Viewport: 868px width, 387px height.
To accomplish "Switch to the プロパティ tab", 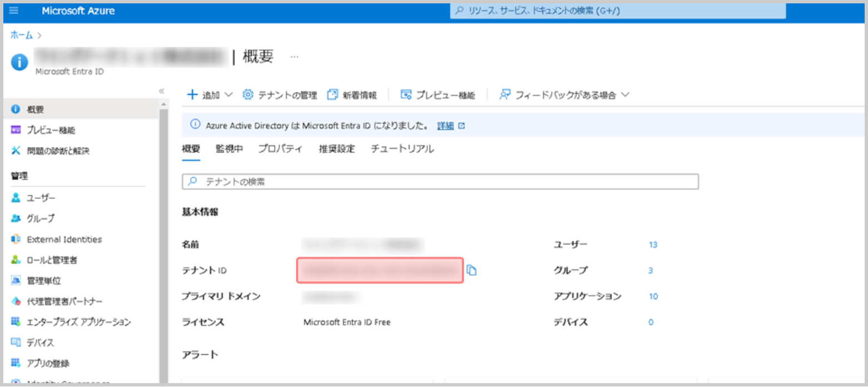I will pos(280,149).
